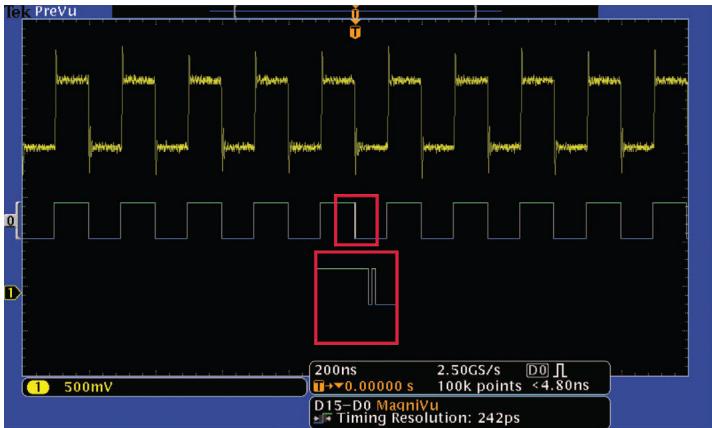Click the 2.50GS/s sample rate readout
The height and width of the screenshot is (428, 712).
(469, 370)
